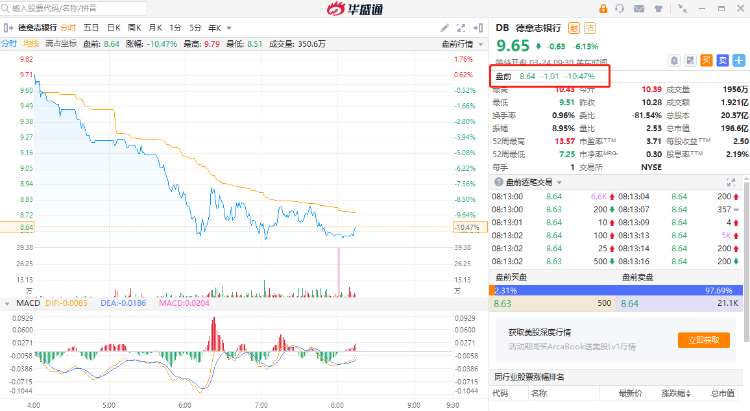Click the right panel vertical scrollbar
The height and width of the screenshot is (411, 750).
click(x=747, y=261)
